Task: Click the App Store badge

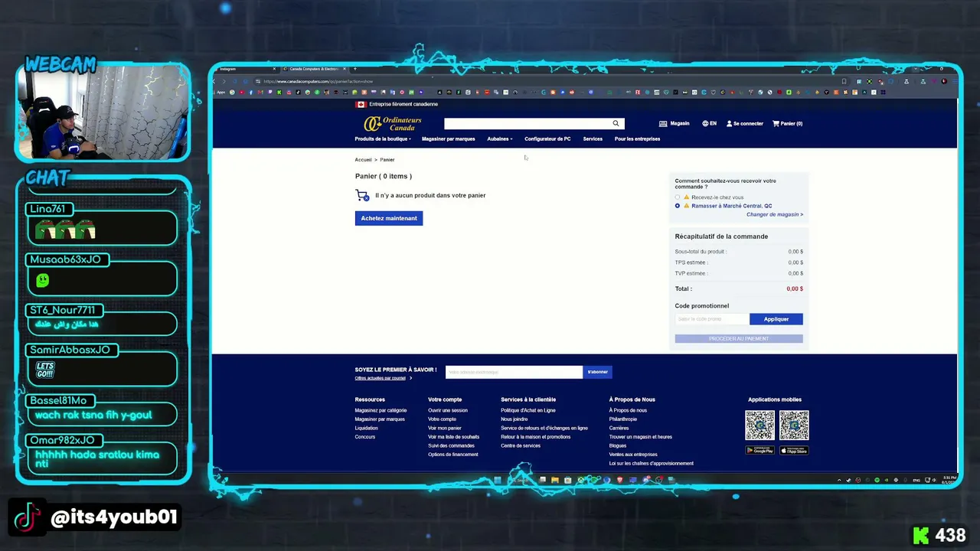Action: coord(794,451)
